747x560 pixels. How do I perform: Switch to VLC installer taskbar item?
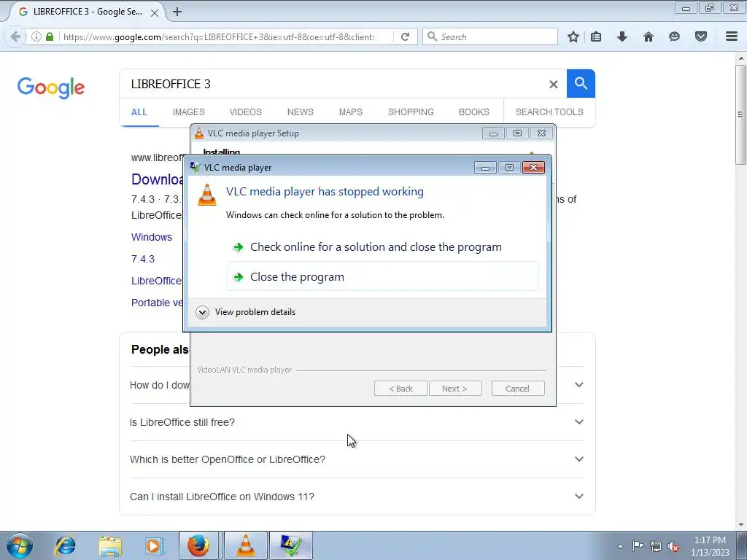[x=245, y=545]
